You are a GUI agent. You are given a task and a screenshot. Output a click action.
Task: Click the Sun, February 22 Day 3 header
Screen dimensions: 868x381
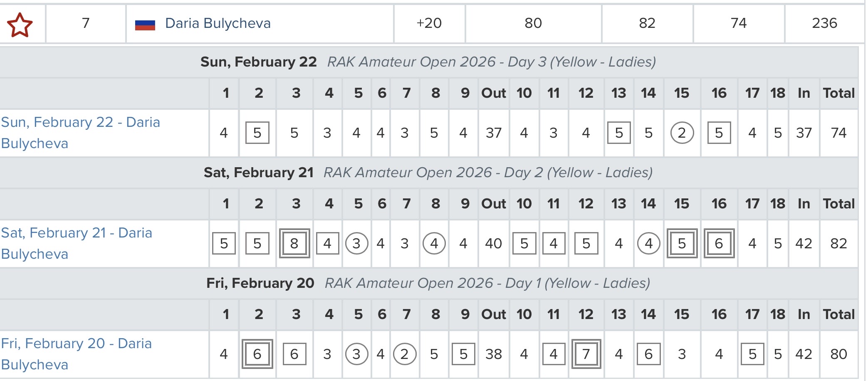click(428, 62)
